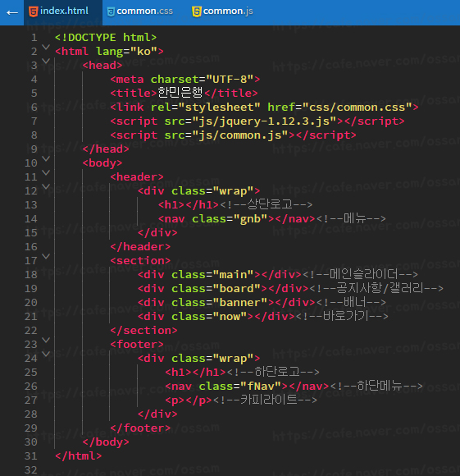This screenshot has width=460, height=476.
Task: Click the lang="ko" attribute
Action: (x=126, y=52)
